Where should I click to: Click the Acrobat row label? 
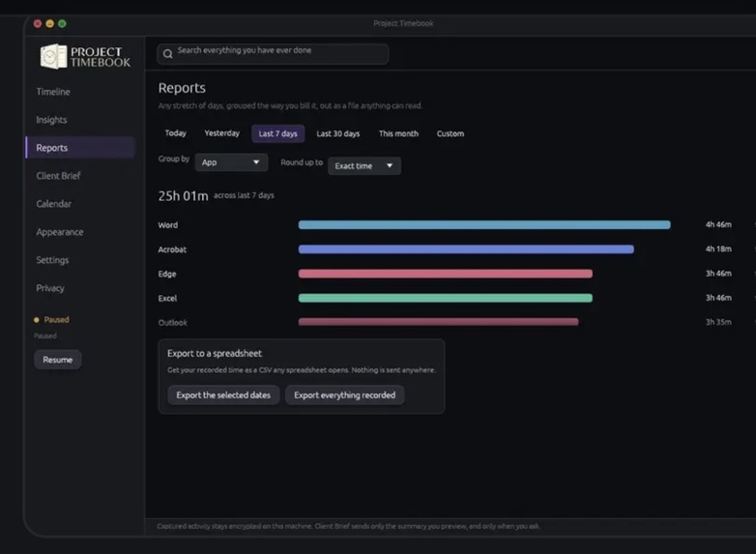pos(172,249)
